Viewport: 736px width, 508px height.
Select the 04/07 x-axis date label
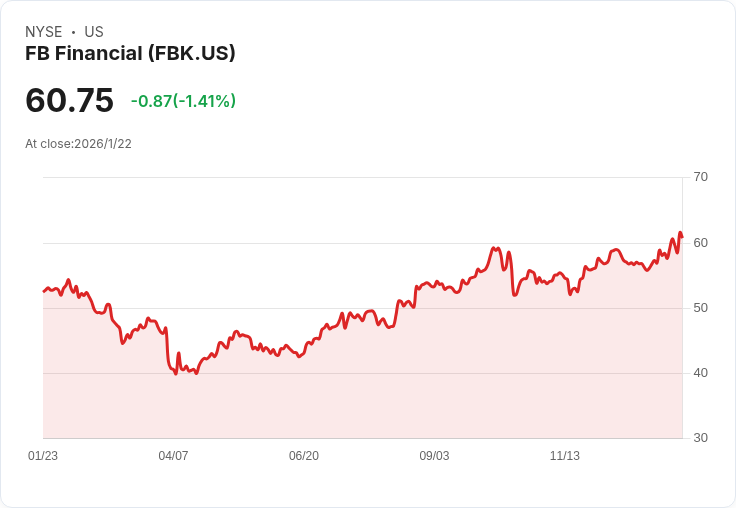[173, 456]
